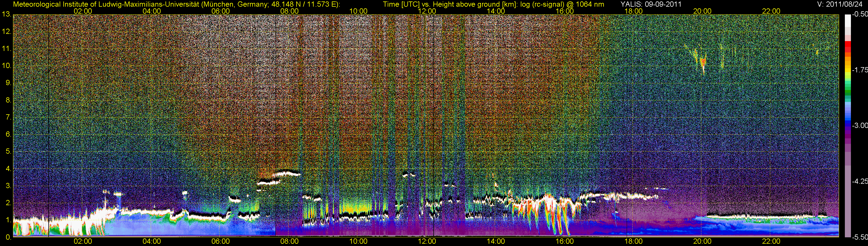Pick the 3. km height axis label
The height and width of the screenshot is (246, 868).
coord(8,186)
